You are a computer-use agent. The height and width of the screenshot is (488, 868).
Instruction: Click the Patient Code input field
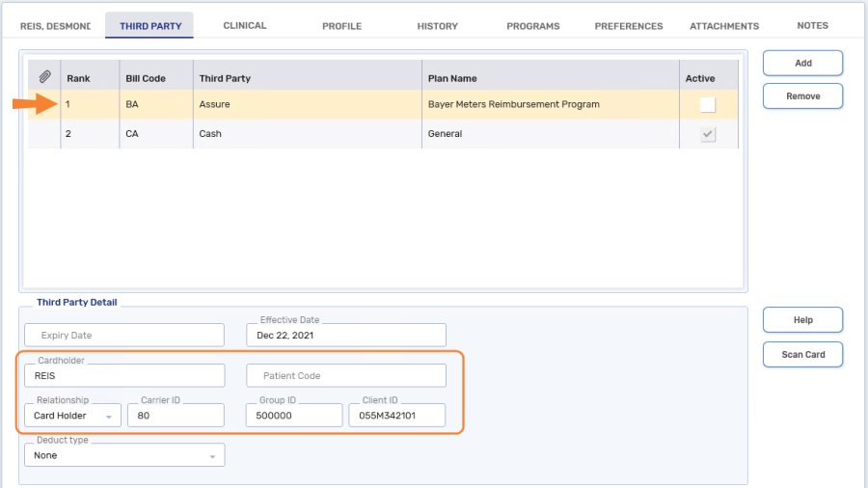(346, 376)
